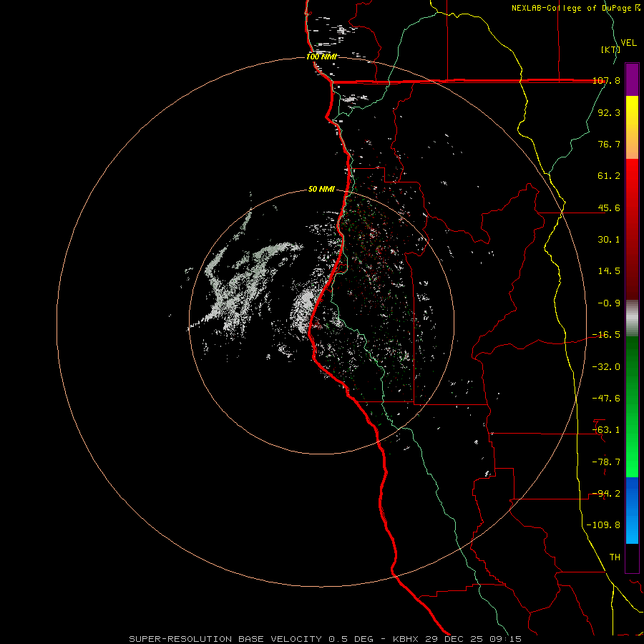Click the -32.0 scale value
Image resolution: width=644 pixels, height=644 pixels.
click(x=606, y=367)
